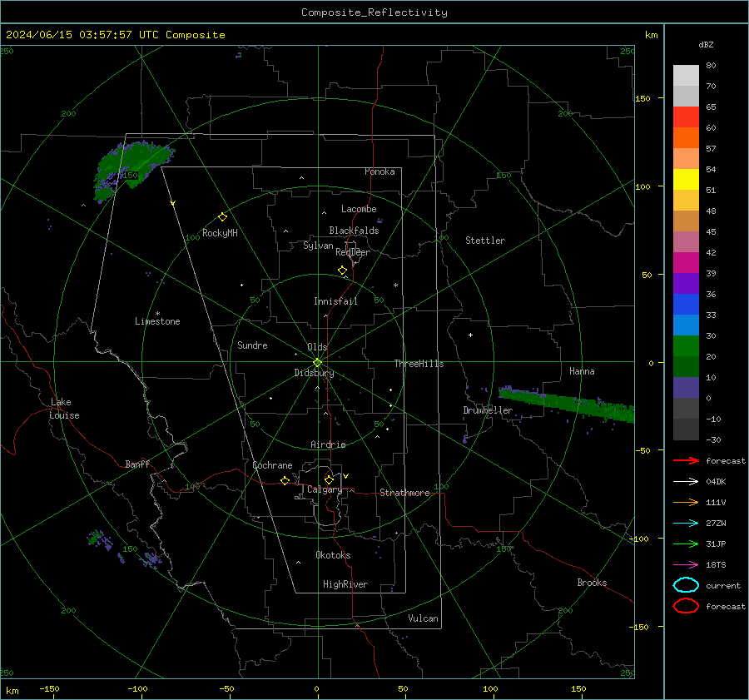Click the green 20 dBZ color swatch
Image resolution: width=749 pixels, height=700 pixels.
tap(686, 346)
